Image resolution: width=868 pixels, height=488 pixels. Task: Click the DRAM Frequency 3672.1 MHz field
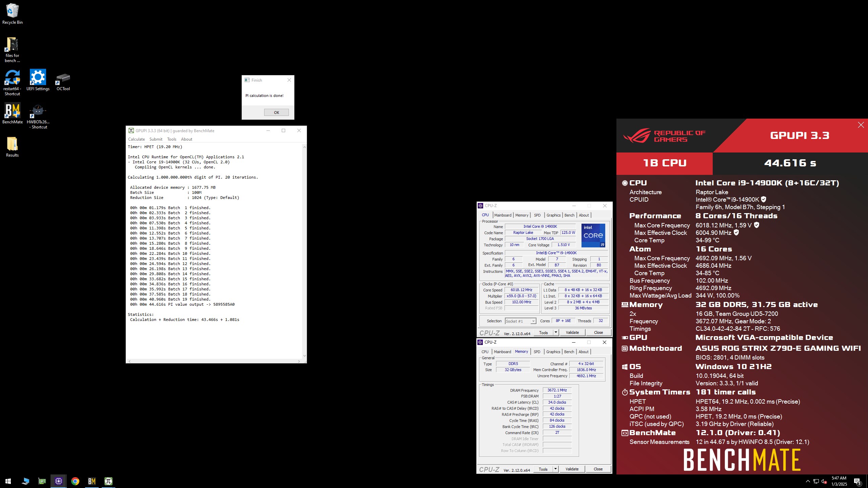(x=557, y=390)
